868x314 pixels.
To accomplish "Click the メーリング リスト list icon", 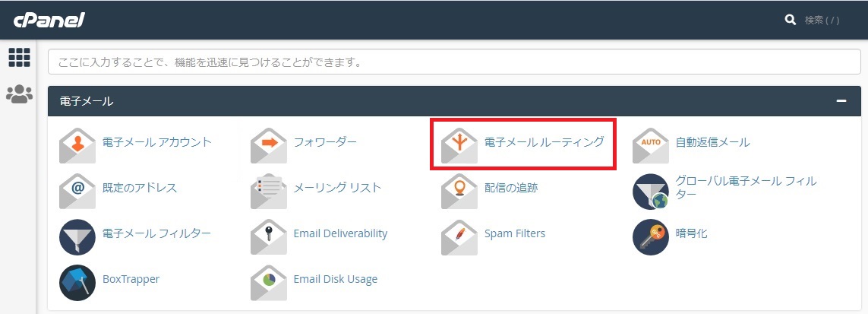I will click(269, 191).
